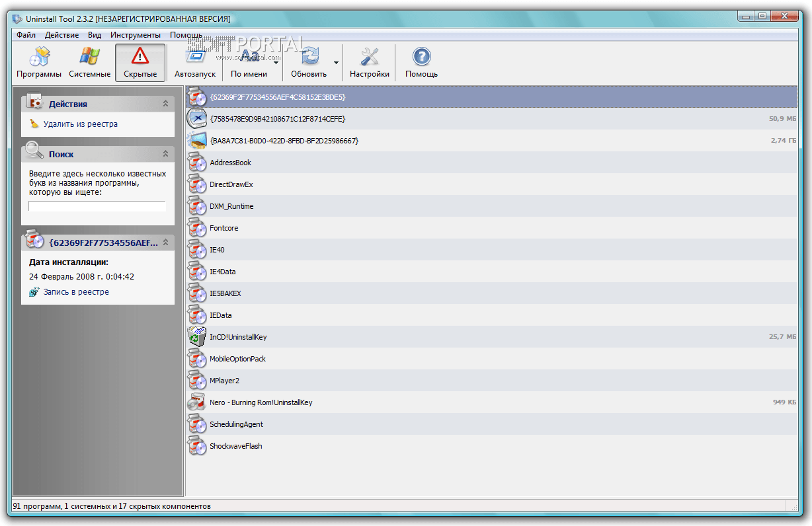Click the magnifier icon in Поиск header
This screenshot has width=812, height=526.
pos(34,151)
